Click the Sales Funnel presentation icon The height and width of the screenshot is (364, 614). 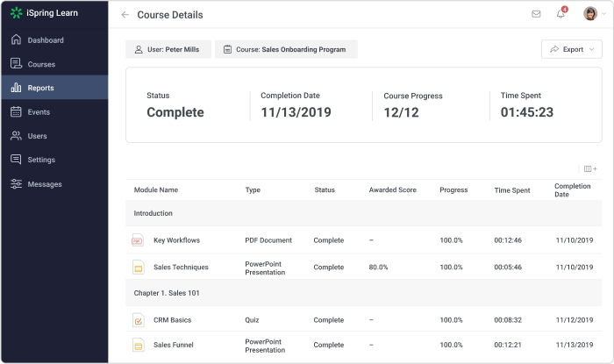coord(139,346)
